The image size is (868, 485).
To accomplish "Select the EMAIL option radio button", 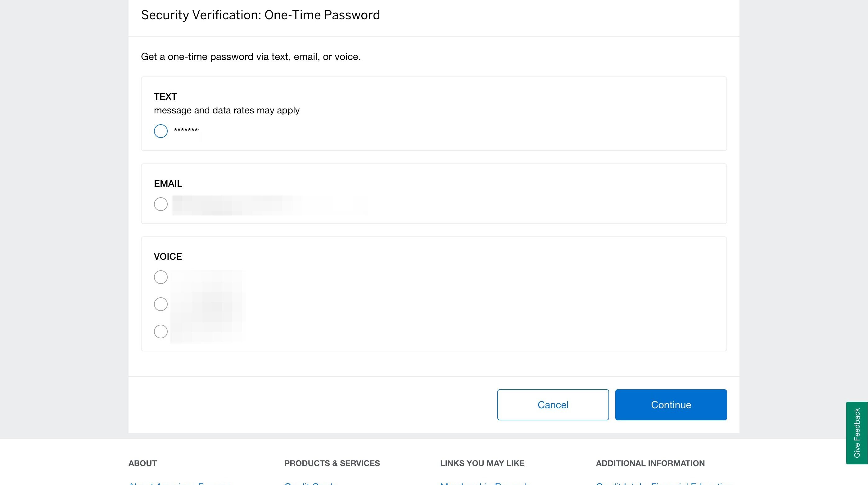I will tap(161, 204).
